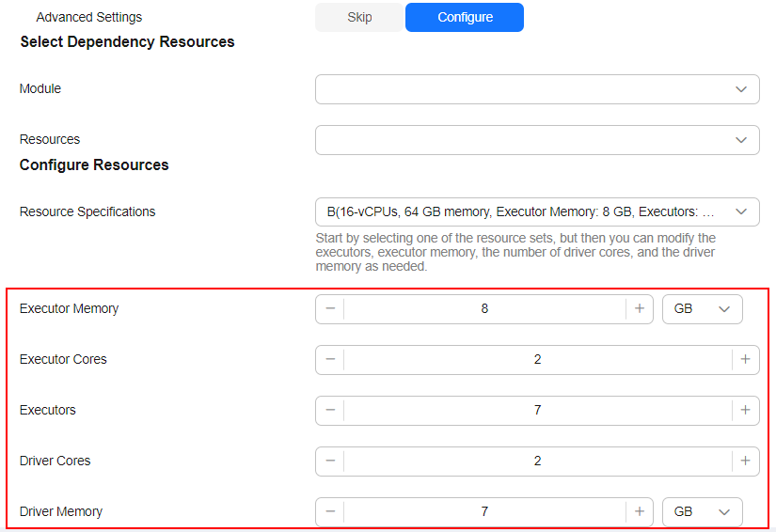Screen dimensions: 776x532
Task: Raise Driver Memory using plus icon
Action: [x=640, y=511]
